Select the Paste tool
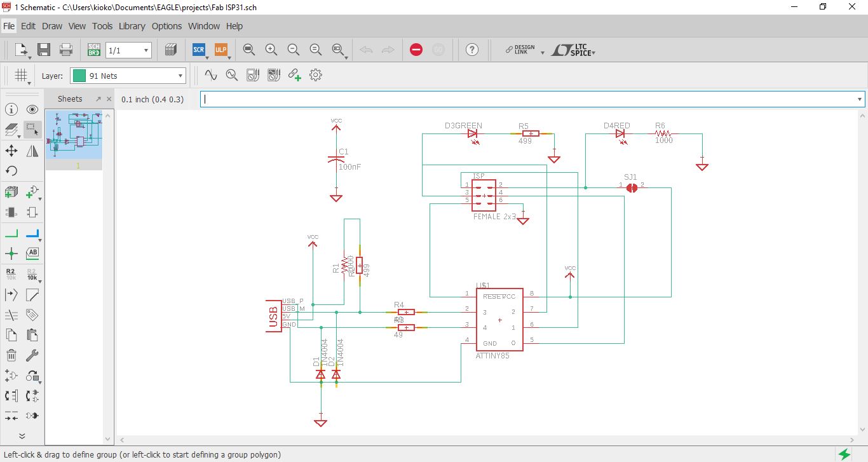Image resolution: width=868 pixels, height=462 pixels. click(x=32, y=335)
